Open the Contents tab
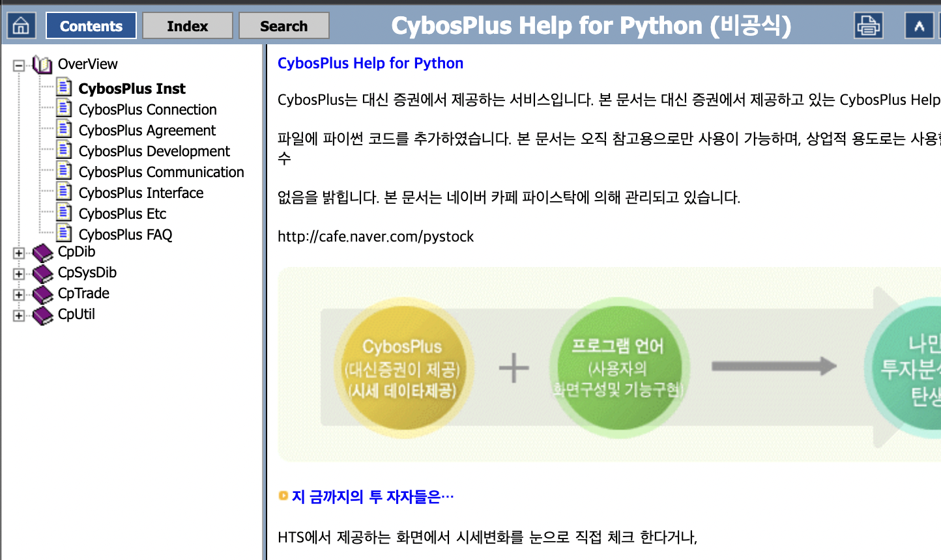This screenshot has height=560, width=941. pos(91,25)
